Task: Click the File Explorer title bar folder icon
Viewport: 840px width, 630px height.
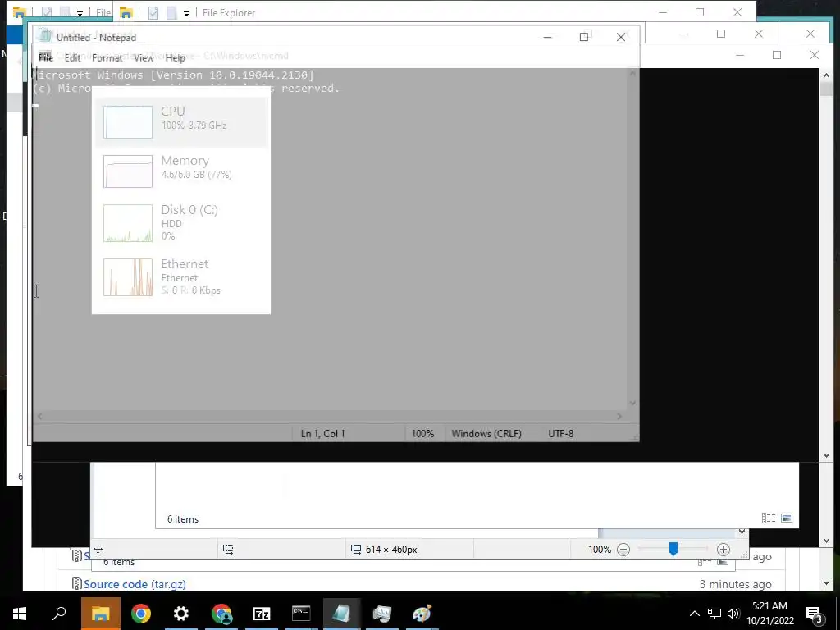Action: coord(126,12)
